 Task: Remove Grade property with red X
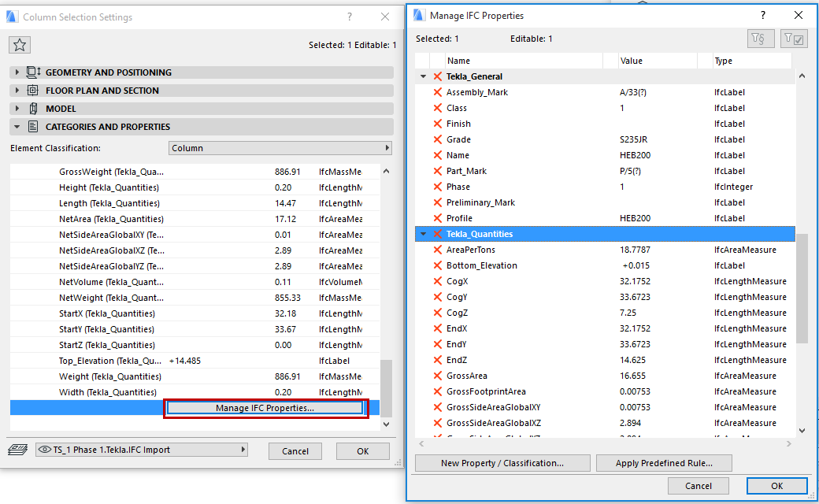click(x=438, y=139)
